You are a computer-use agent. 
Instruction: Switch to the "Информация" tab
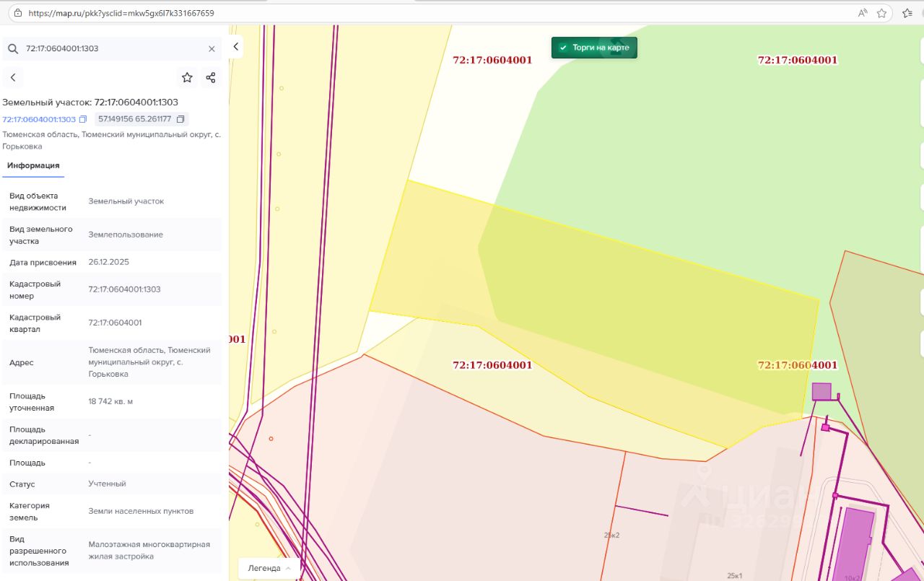click(x=33, y=166)
